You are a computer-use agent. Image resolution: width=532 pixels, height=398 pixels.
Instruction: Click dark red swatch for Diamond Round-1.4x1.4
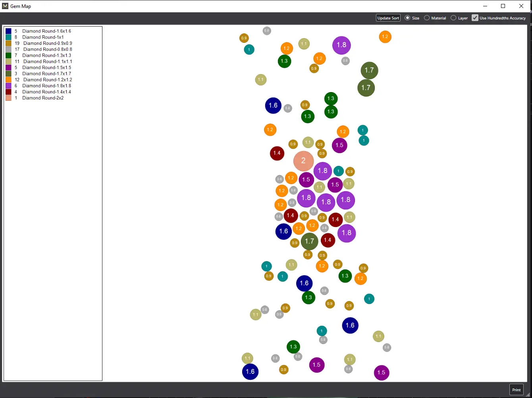tap(8, 92)
